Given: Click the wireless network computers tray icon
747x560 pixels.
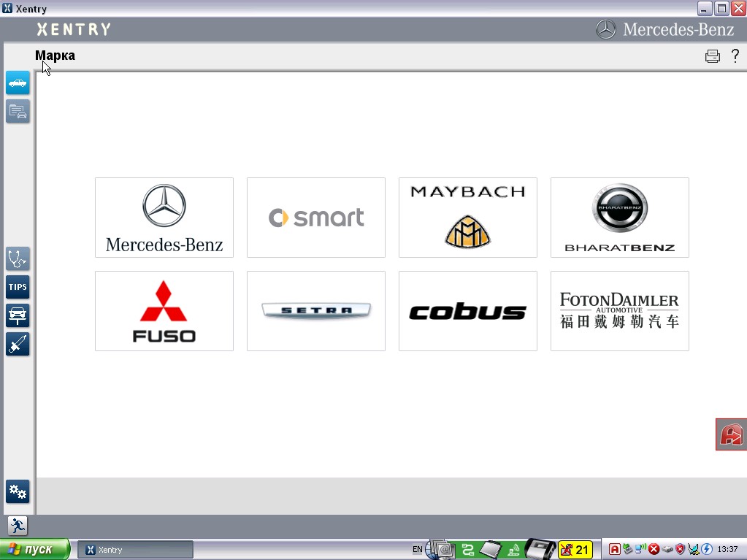Looking at the screenshot, I should [641, 550].
